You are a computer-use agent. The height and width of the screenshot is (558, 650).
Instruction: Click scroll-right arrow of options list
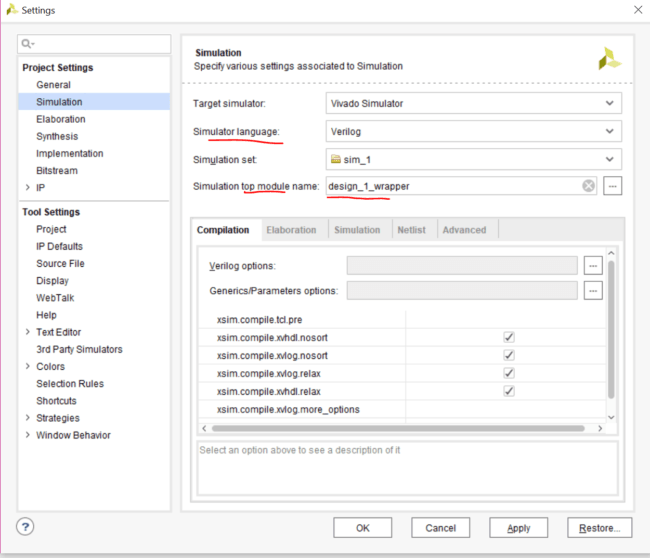(x=600, y=428)
